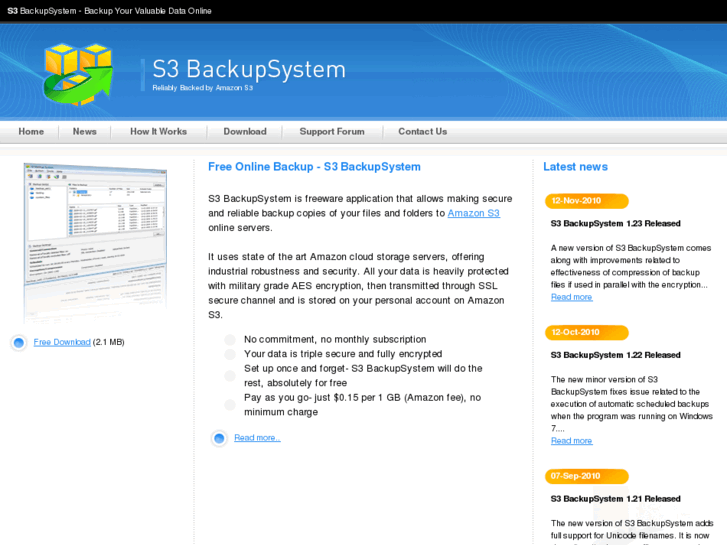Open the Contact Us page
727x545 pixels.
[422, 131]
